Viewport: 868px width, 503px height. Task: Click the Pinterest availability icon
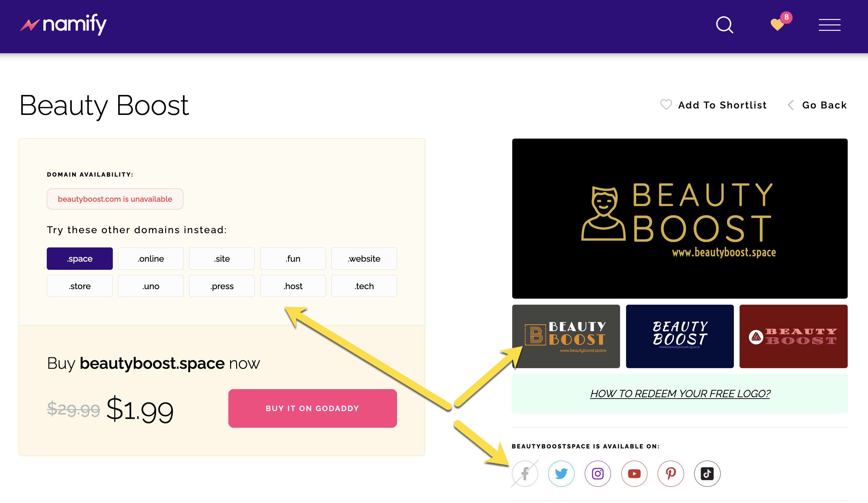click(670, 474)
